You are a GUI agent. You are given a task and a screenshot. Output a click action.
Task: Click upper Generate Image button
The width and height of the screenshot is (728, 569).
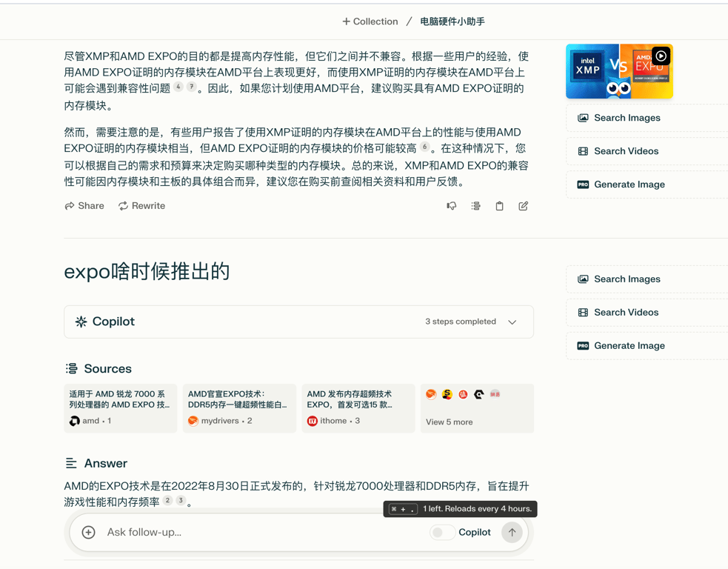647,184
